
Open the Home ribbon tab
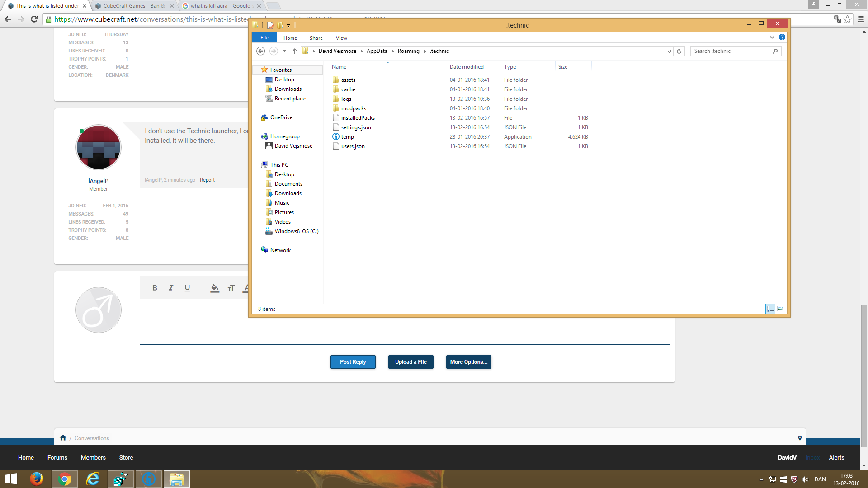(x=290, y=38)
